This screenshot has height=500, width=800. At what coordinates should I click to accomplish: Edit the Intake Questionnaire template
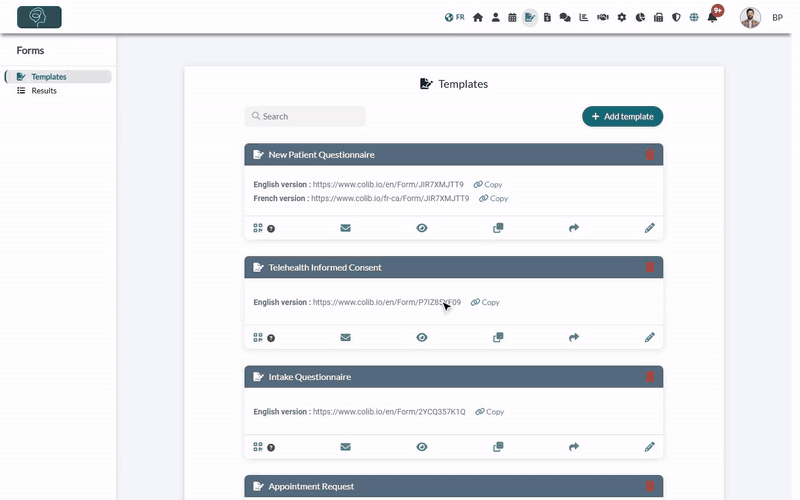click(649, 447)
